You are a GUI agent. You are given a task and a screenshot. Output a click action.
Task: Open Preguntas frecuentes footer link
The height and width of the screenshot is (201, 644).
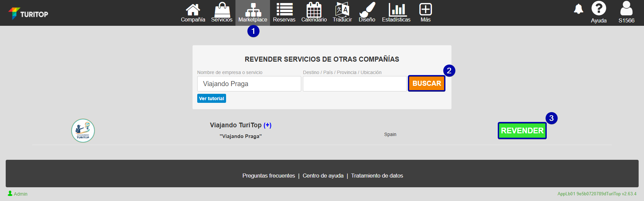(269, 176)
